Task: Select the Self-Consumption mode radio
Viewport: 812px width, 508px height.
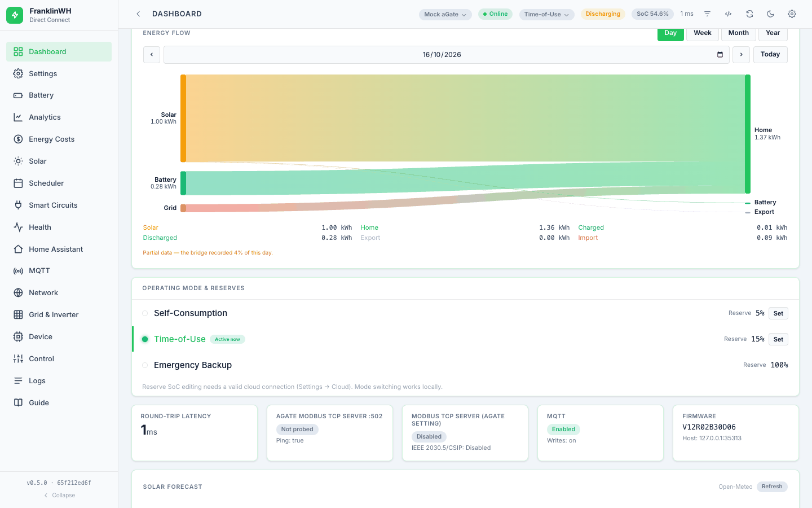Action: point(145,313)
